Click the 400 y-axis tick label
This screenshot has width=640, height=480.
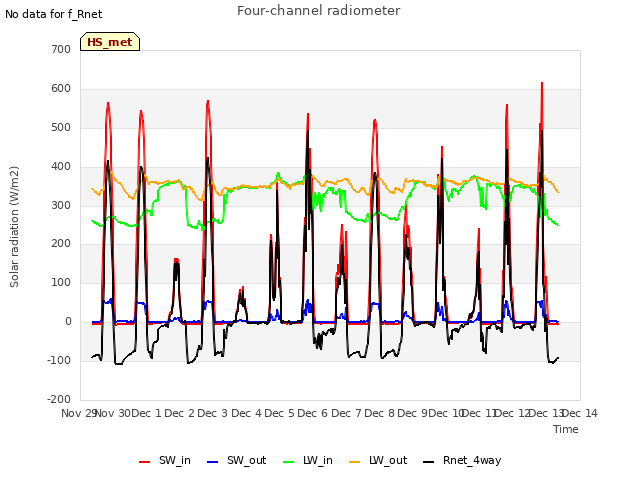[61, 167]
